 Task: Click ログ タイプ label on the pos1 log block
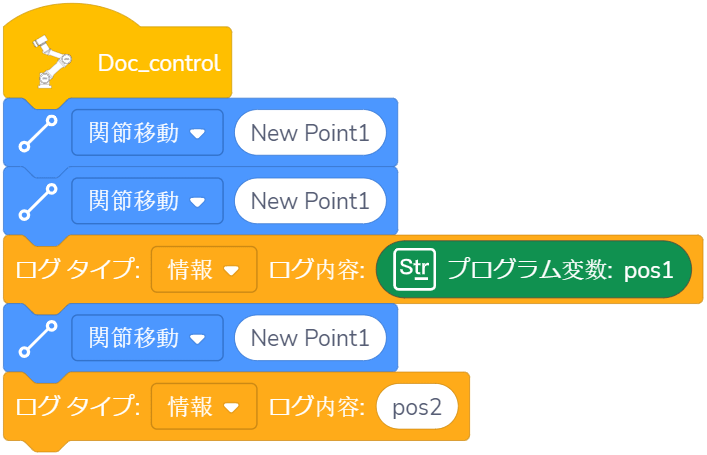(x=76, y=270)
